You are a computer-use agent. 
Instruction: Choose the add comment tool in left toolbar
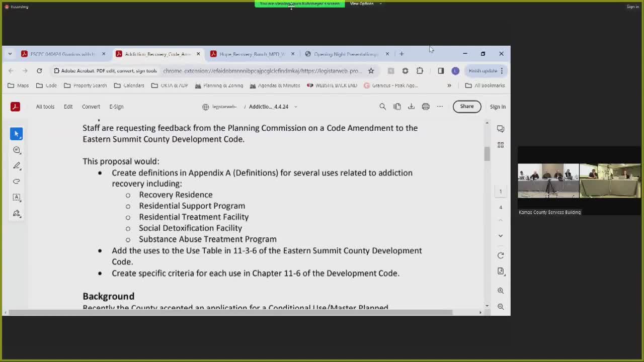(x=17, y=150)
